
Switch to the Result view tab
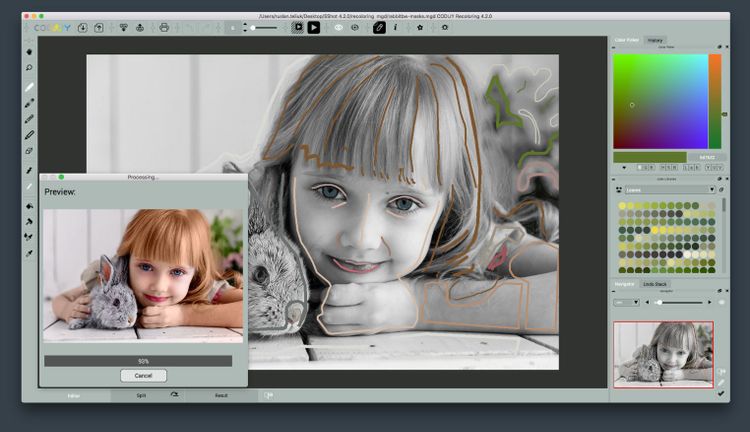pyautogui.click(x=221, y=396)
